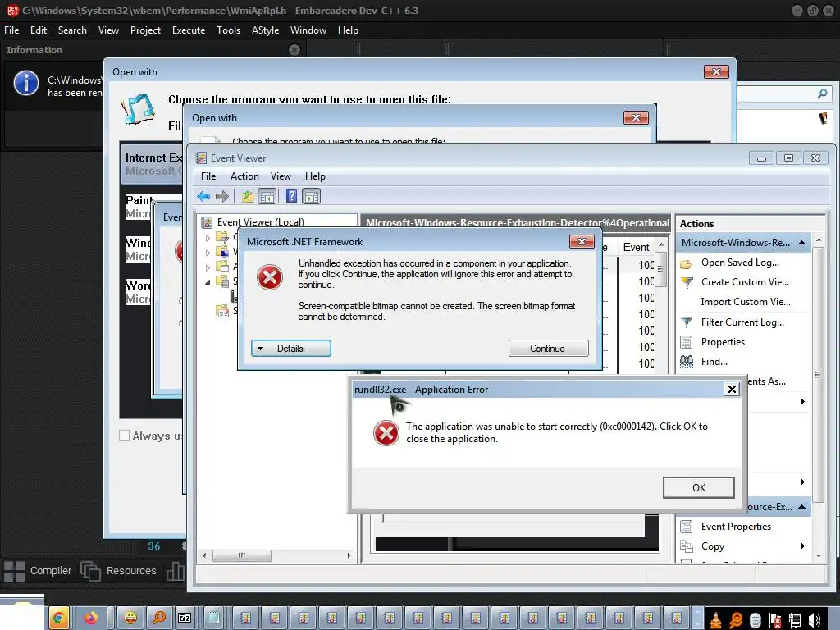Click OK in rundll32.exe error dialog
Image resolution: width=840 pixels, height=630 pixels.
[699, 488]
